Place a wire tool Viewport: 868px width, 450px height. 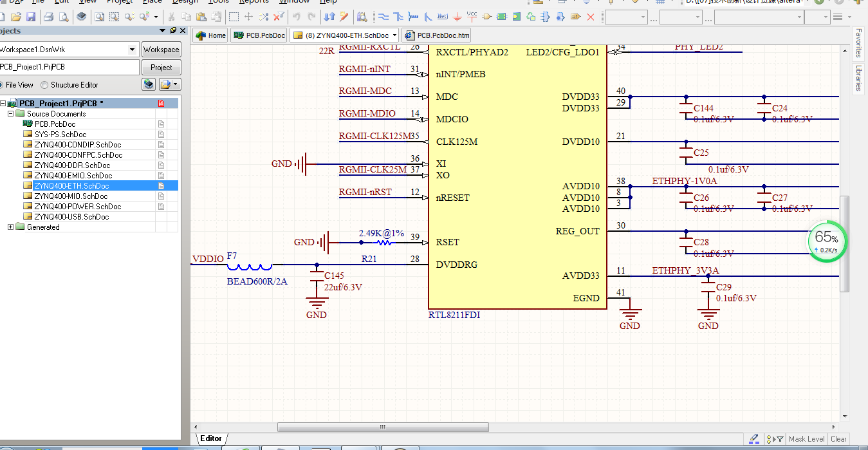383,17
